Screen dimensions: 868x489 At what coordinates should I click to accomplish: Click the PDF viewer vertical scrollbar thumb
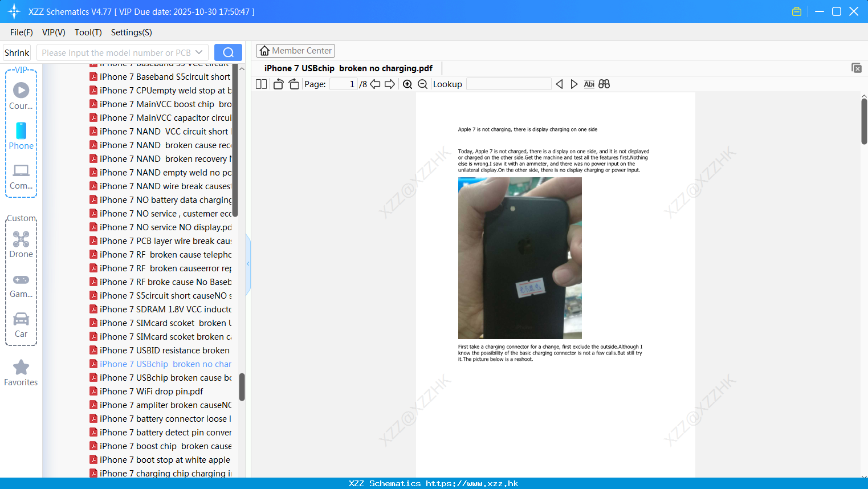pyautogui.click(x=864, y=121)
